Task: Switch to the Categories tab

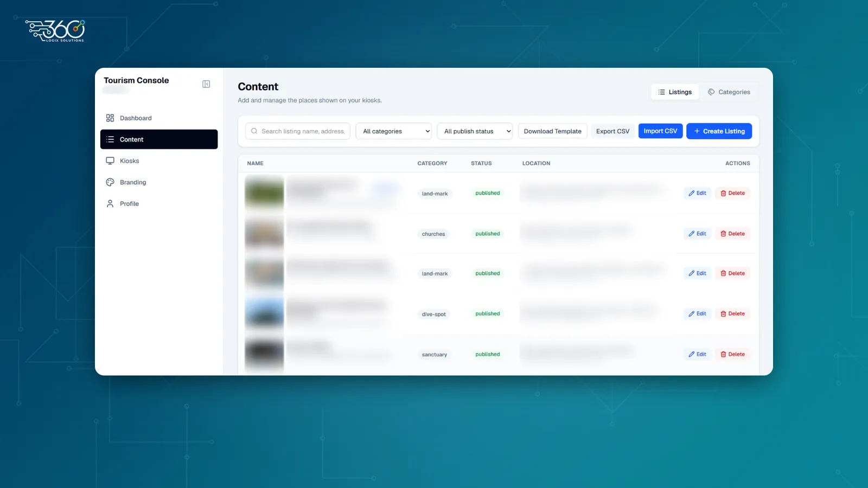Action: (x=729, y=92)
